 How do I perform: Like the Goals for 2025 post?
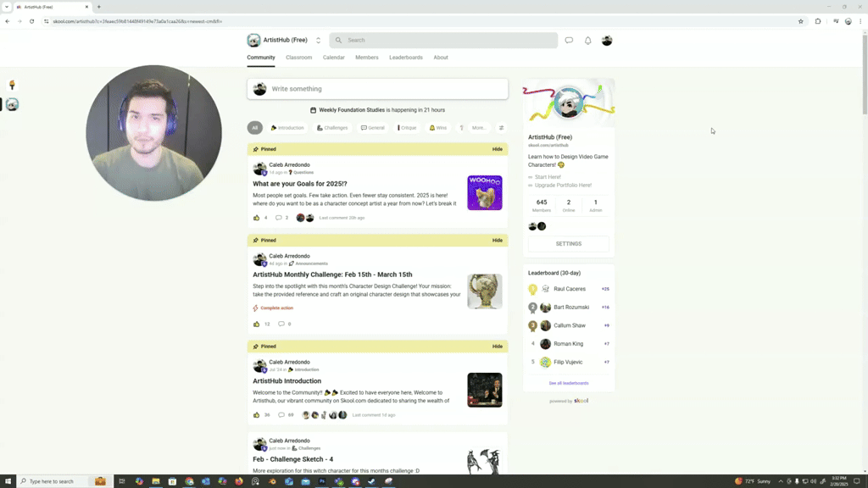pos(256,218)
